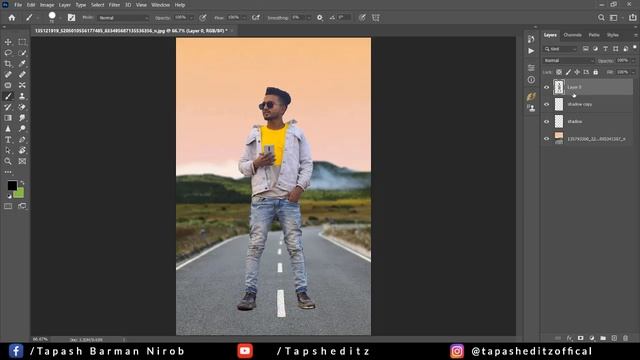Open the Window menu
The image size is (640, 360).
(x=160, y=5)
